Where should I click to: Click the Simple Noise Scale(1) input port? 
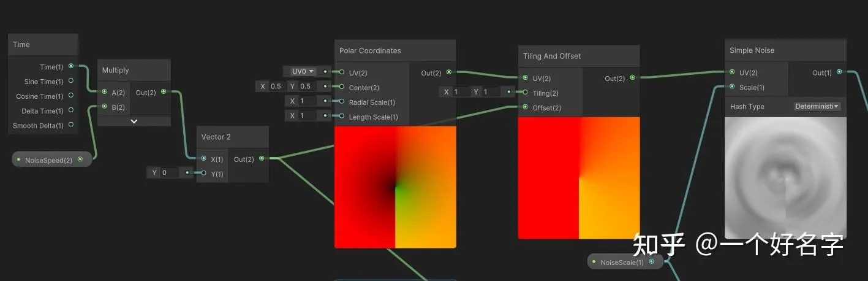732,87
